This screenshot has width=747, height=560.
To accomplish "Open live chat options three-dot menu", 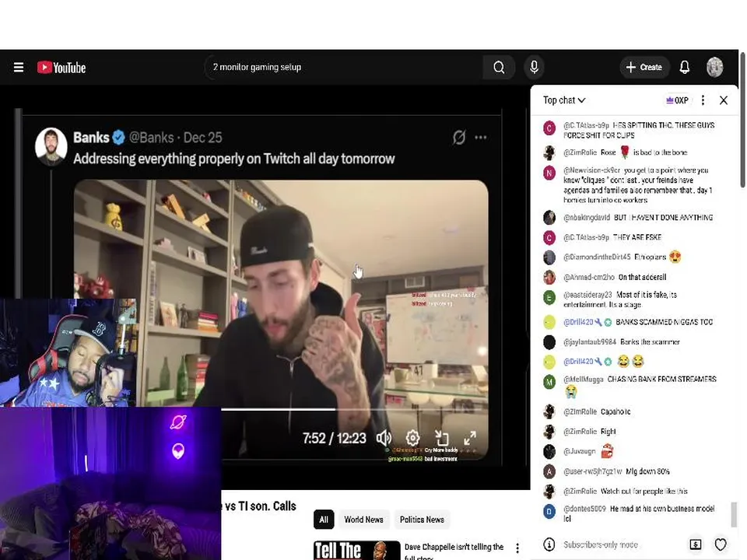I will 703,100.
